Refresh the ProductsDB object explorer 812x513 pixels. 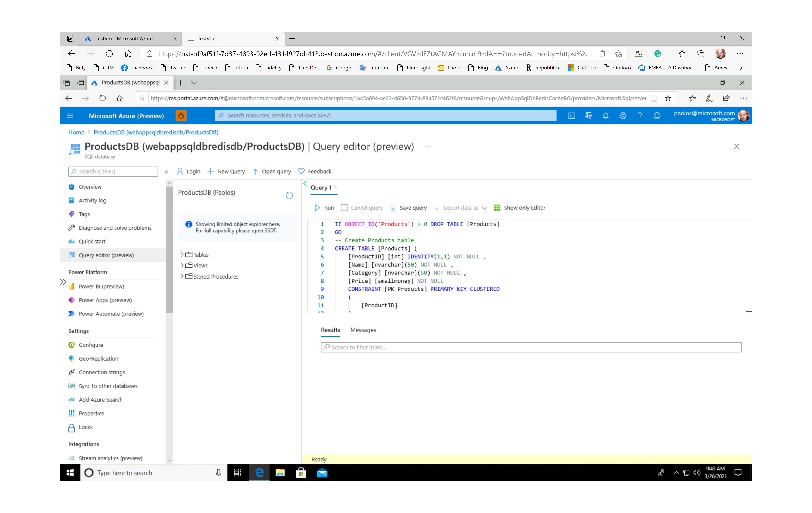289,196
